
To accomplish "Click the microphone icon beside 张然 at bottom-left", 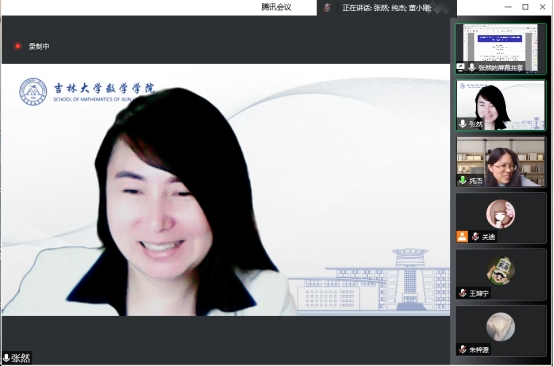I will tap(6, 358).
